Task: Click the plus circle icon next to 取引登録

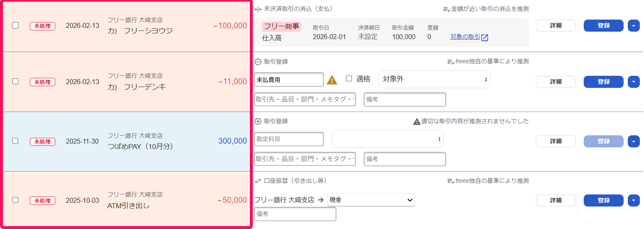Action: [258, 121]
